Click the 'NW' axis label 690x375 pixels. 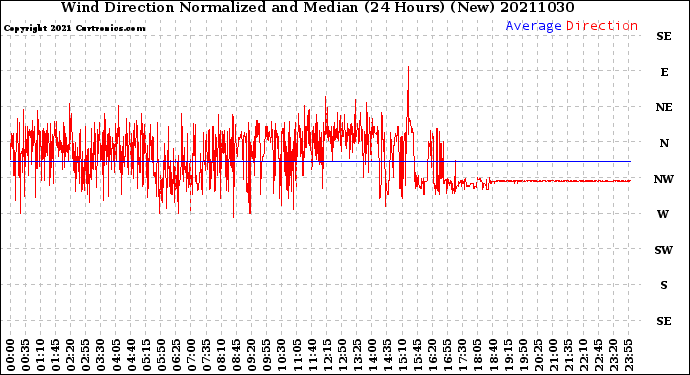(x=664, y=179)
